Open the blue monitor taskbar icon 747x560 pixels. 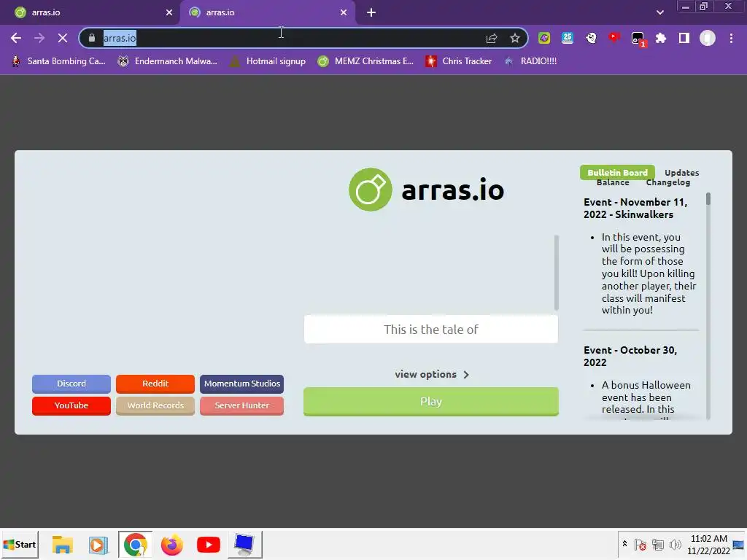(244, 545)
